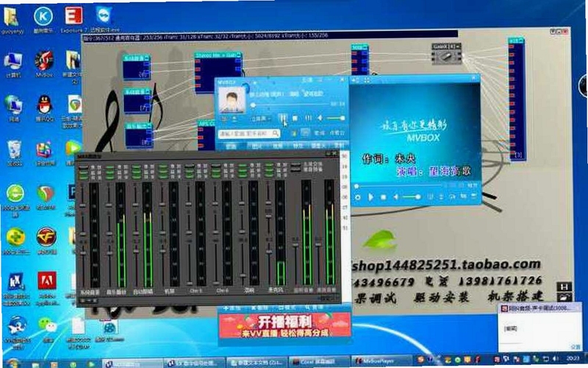Click the taskbar clock
The image size is (588, 368).
(x=573, y=360)
